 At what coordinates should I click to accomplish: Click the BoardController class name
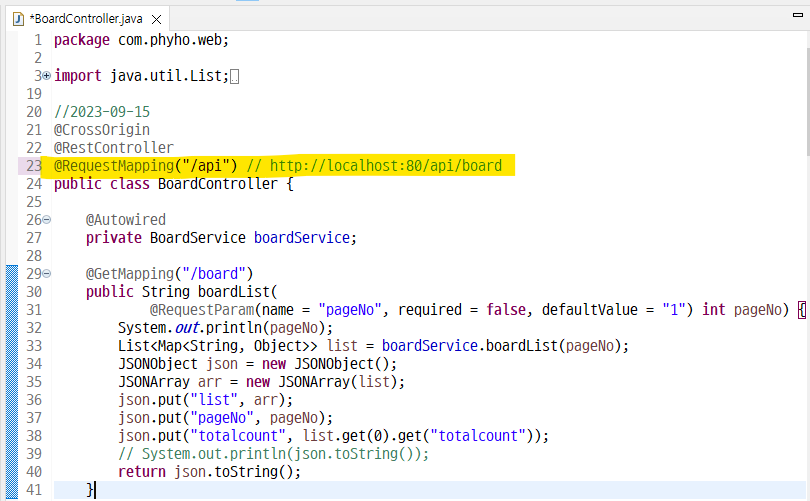217,184
